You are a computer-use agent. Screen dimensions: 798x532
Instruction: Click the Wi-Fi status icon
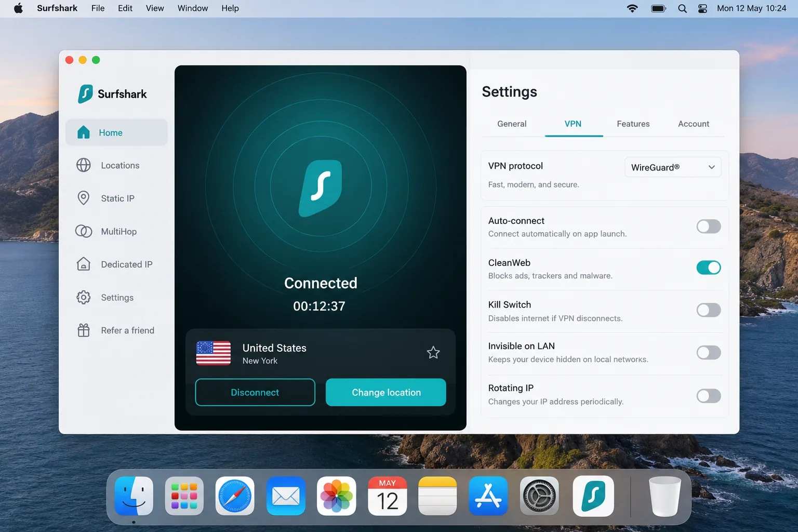632,8
